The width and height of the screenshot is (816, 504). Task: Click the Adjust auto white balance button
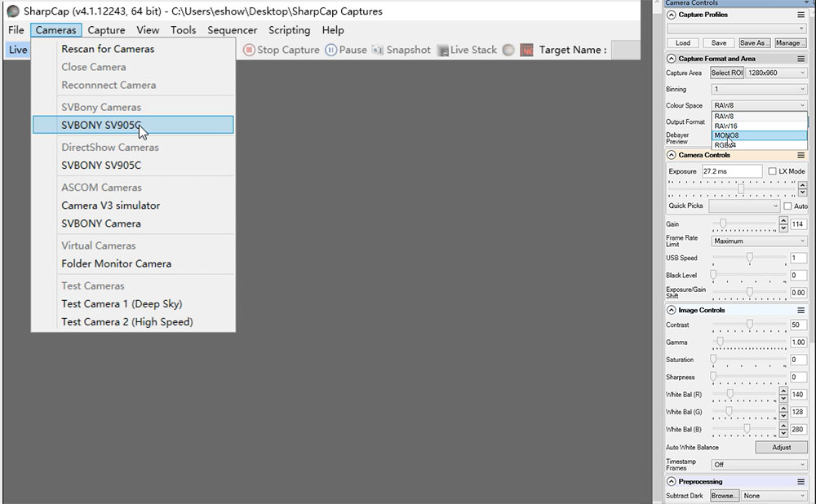tap(781, 447)
